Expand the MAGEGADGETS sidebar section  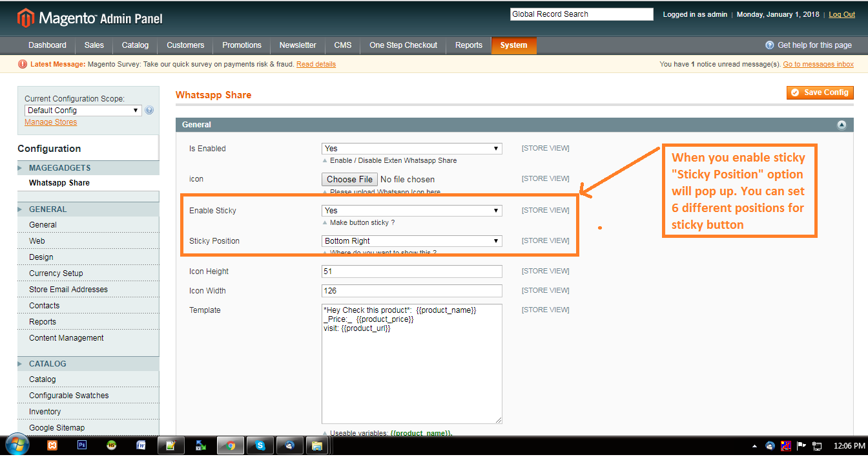tap(88, 168)
